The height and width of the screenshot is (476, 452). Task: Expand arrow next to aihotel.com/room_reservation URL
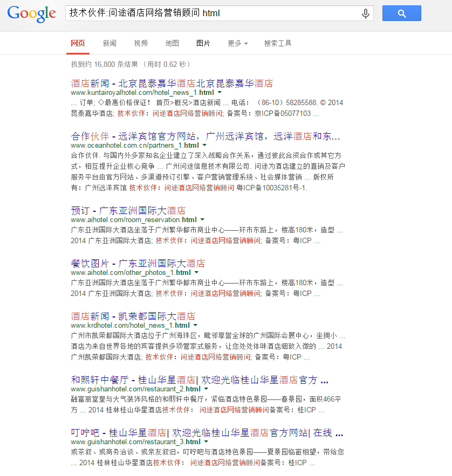pyautogui.click(x=202, y=219)
